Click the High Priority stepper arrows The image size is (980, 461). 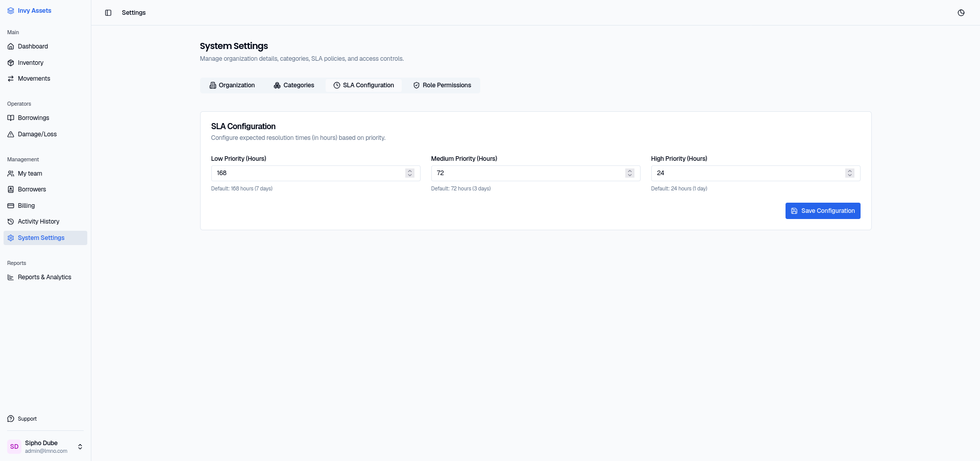tap(850, 173)
